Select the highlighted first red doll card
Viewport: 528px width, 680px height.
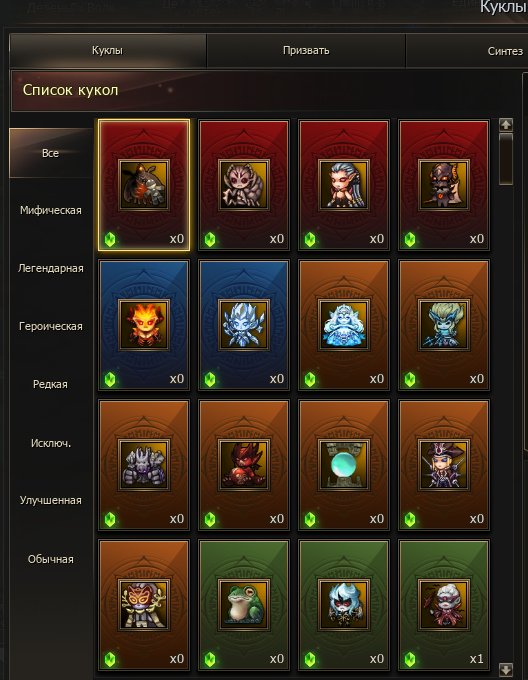144,185
